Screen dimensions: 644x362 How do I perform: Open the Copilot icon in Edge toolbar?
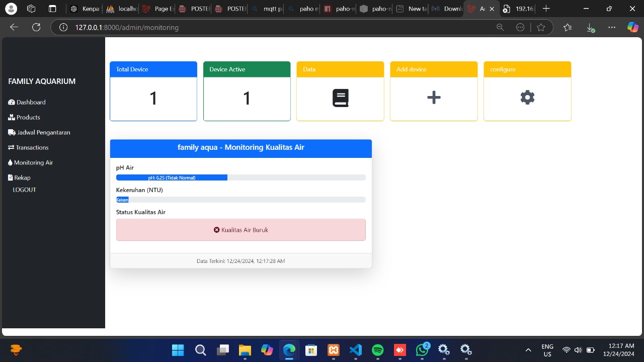632,28
